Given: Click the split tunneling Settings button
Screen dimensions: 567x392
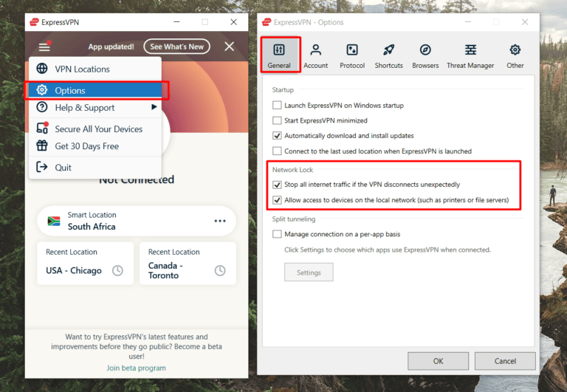Looking at the screenshot, I should pos(309,272).
